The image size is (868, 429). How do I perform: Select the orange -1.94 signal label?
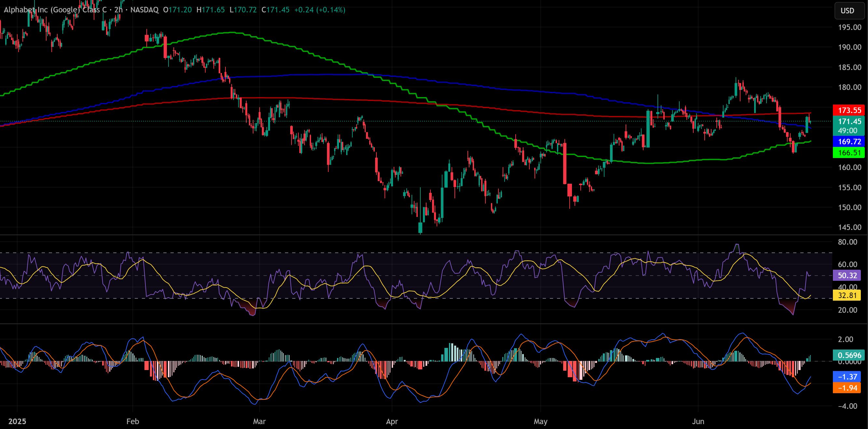coord(847,388)
